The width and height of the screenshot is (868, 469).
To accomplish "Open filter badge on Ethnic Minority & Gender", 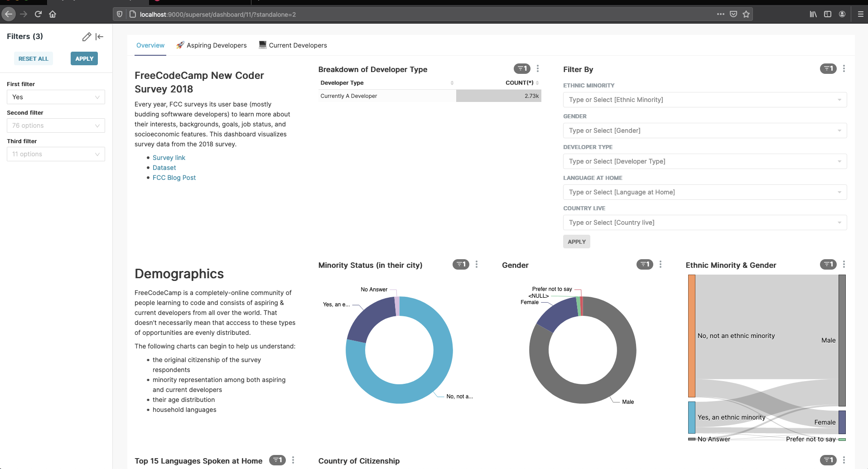I will 828,264.
